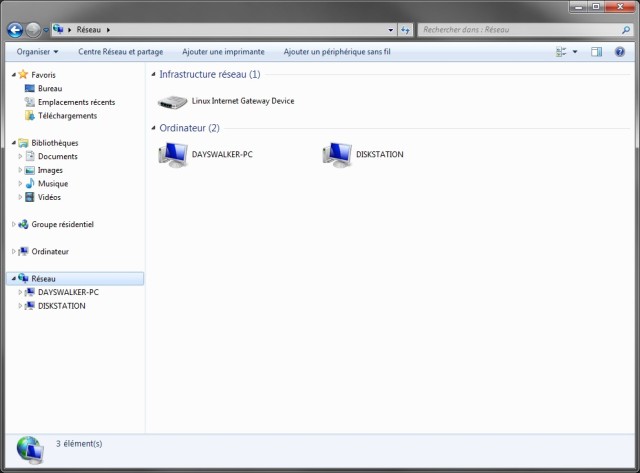
Task: Expand the Images library node
Action: (x=20, y=170)
